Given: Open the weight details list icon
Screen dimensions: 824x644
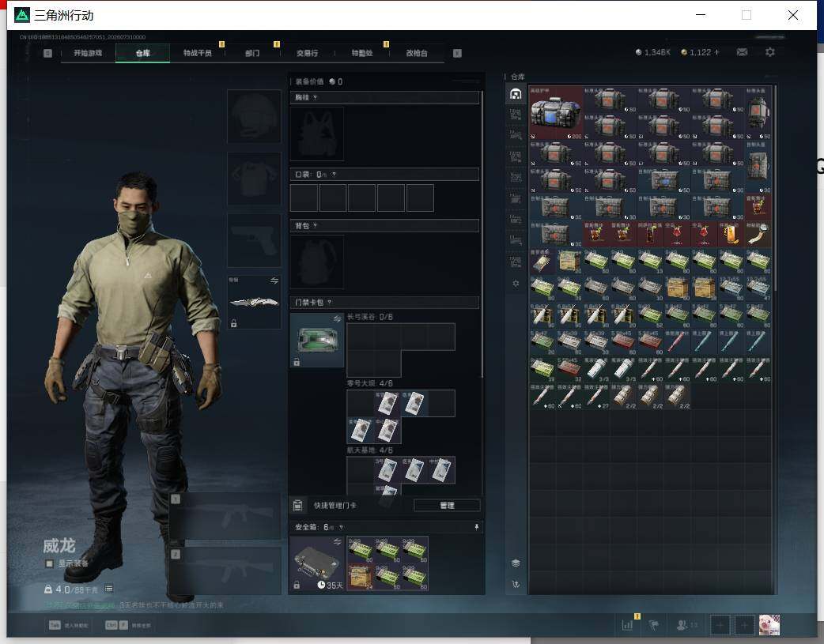Looking at the screenshot, I should pyautogui.click(x=109, y=589).
